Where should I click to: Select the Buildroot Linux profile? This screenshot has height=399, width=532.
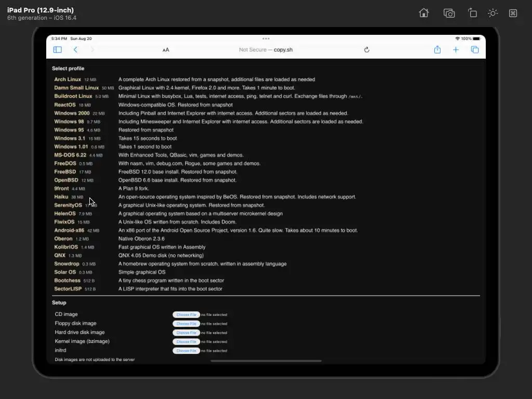(x=73, y=96)
